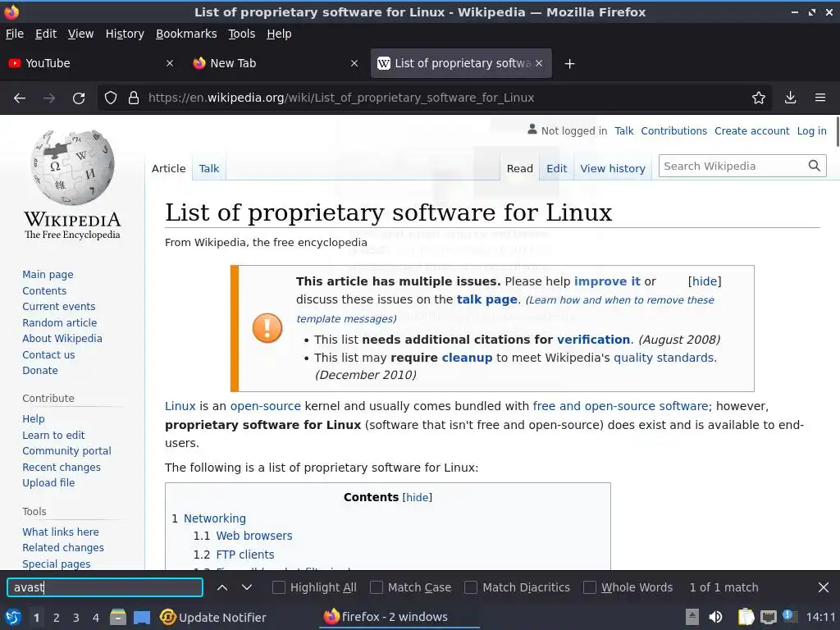Click the URL address bar
The image size is (840, 630).
(x=434, y=98)
